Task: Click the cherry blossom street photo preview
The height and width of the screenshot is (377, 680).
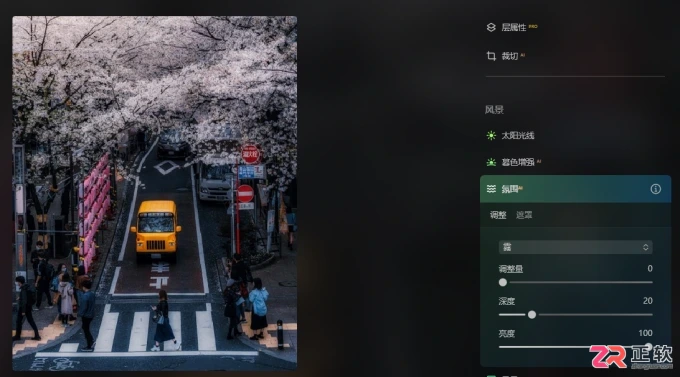Action: pyautogui.click(x=155, y=193)
